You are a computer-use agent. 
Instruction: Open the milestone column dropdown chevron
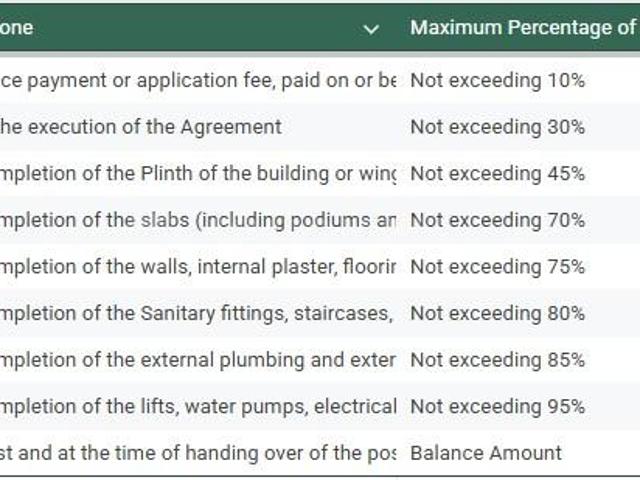(371, 29)
